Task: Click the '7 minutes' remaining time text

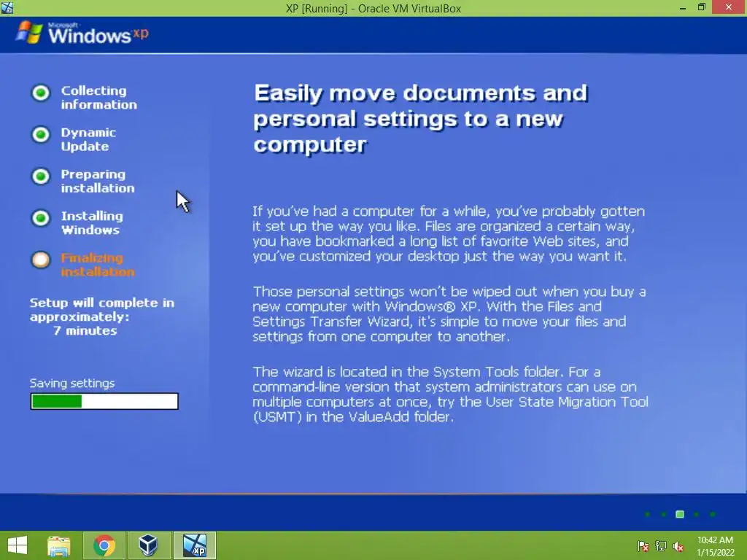Action: coord(85,330)
